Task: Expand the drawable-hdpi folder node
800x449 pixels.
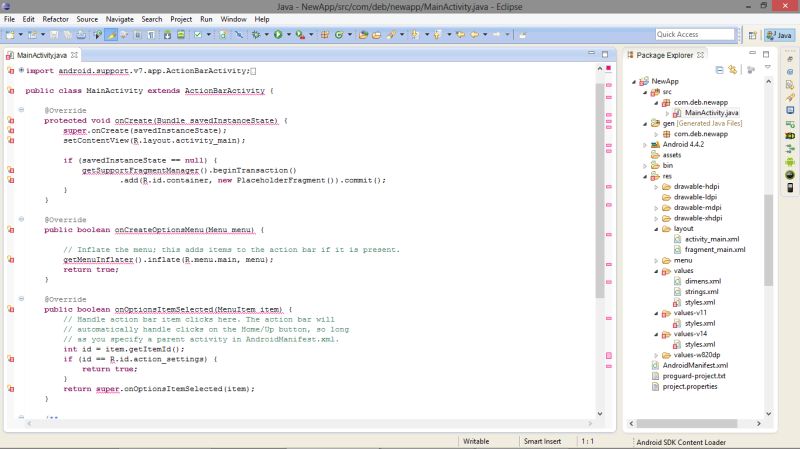Action: (657, 187)
